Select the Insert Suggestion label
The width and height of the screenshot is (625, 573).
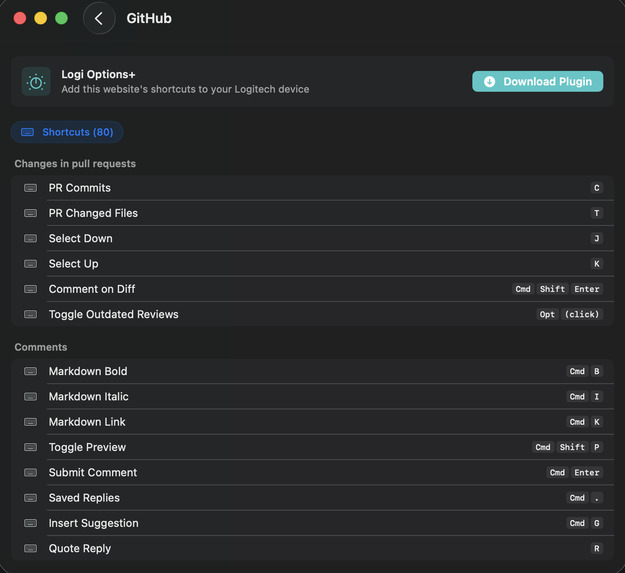(94, 523)
